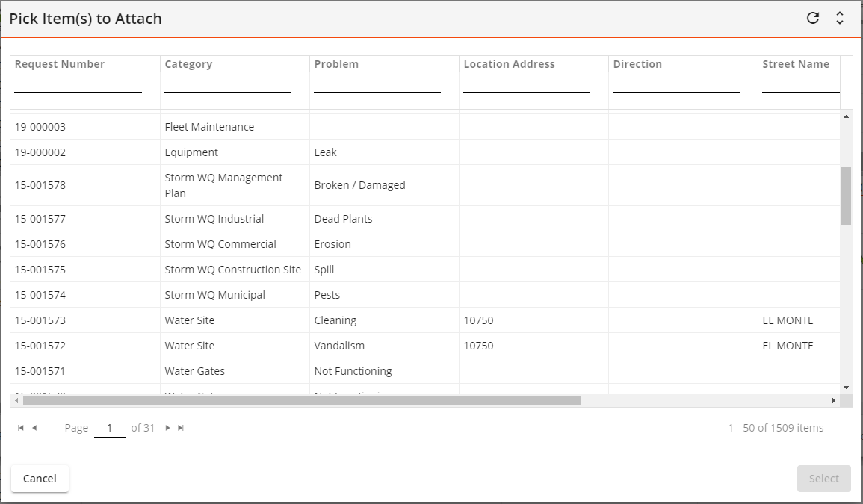
Task: Click the horizontal scrollbar left arrow
Action: click(x=16, y=400)
